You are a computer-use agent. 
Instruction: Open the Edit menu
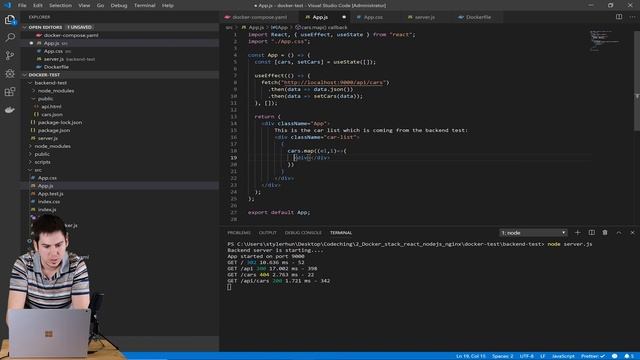click(38, 5)
